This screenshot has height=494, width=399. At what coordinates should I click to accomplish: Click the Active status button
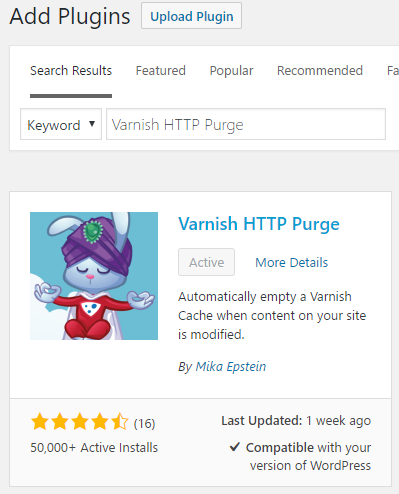tap(206, 262)
